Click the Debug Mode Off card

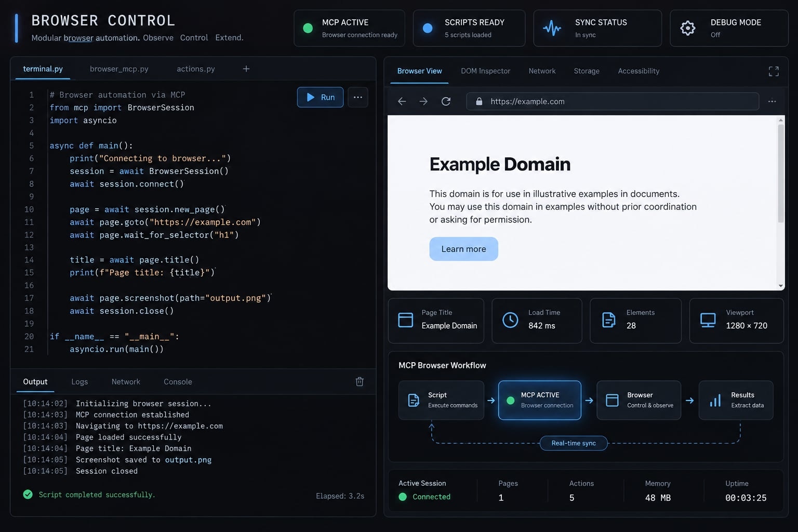729,28
